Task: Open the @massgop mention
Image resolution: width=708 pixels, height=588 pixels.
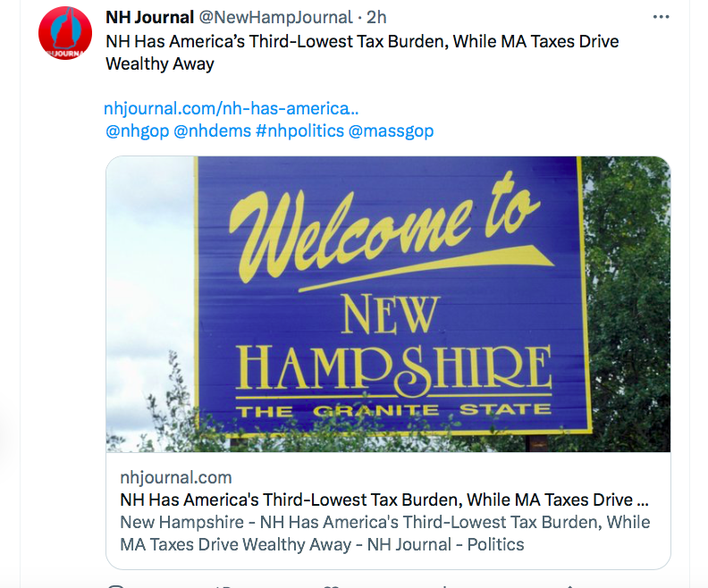Action: (391, 131)
